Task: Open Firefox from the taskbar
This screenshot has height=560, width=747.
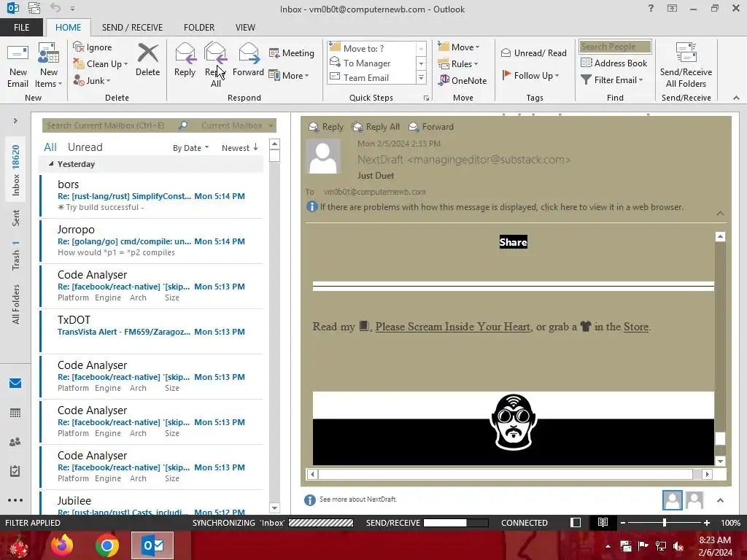Action: 62,545
